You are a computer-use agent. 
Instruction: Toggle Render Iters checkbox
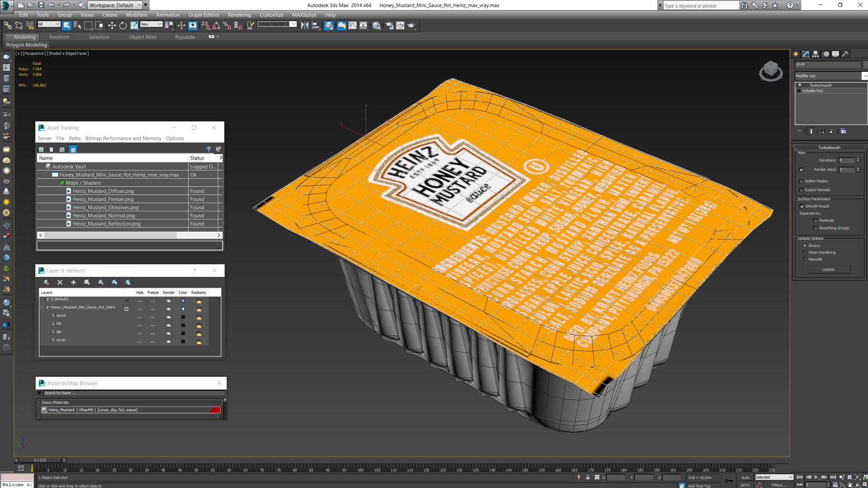(x=801, y=170)
